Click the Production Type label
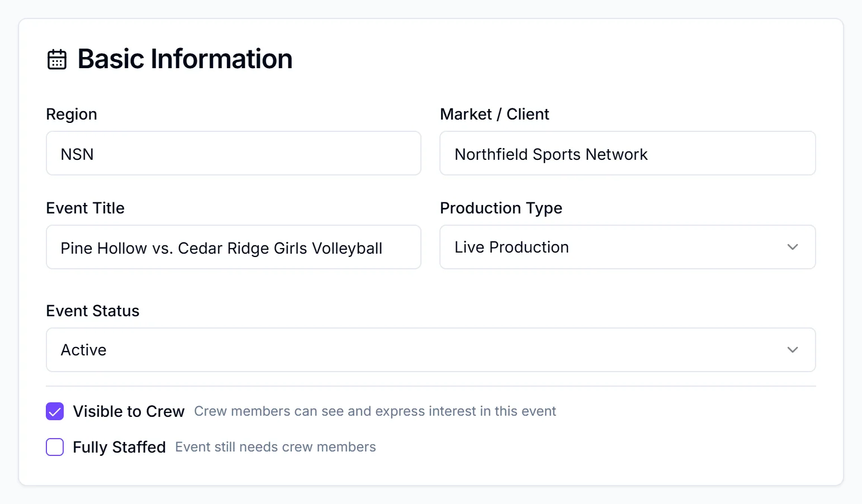This screenshot has width=862, height=504. click(501, 208)
